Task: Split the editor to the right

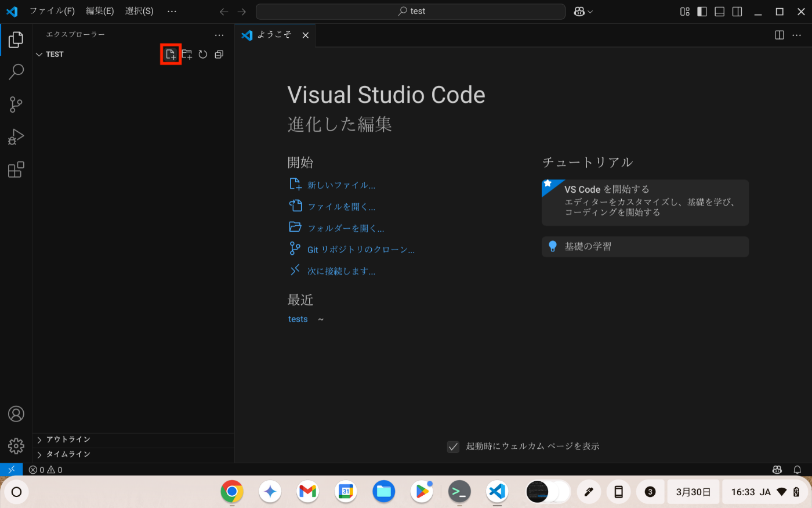Action: coord(780,35)
